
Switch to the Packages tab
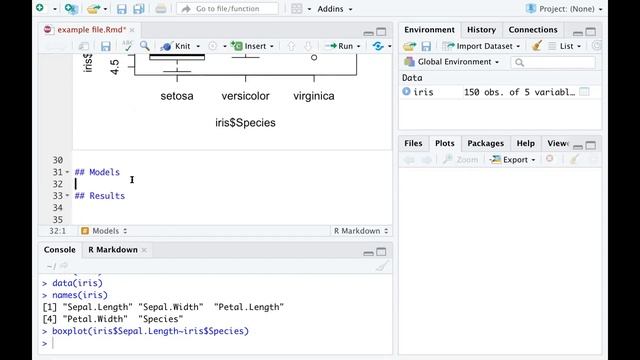485,143
